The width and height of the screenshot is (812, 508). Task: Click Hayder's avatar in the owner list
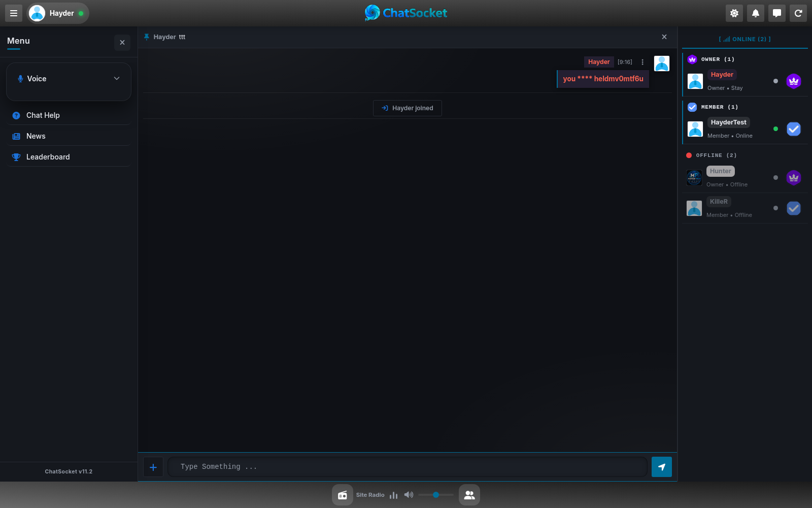(x=695, y=81)
